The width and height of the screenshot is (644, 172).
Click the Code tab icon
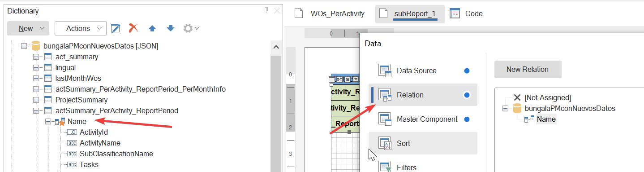pos(455,13)
